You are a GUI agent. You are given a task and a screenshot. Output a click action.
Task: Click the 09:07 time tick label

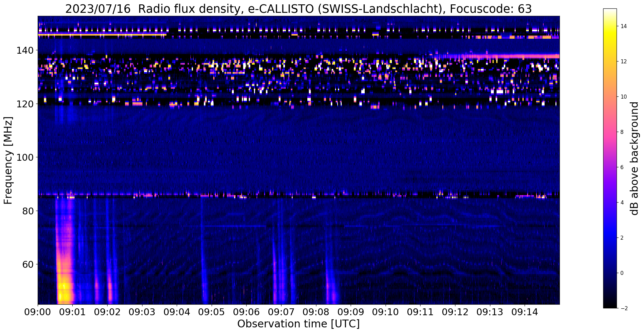281,312
